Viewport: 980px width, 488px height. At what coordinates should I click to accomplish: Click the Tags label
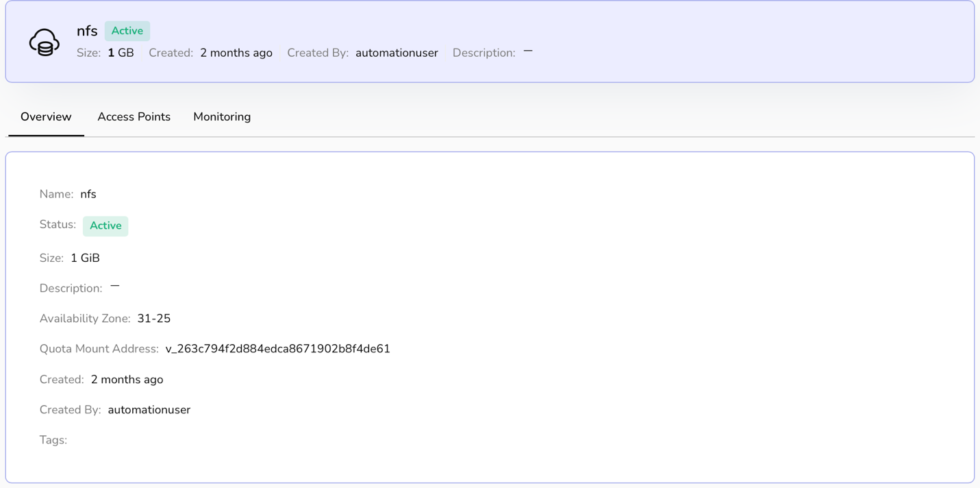click(x=53, y=440)
